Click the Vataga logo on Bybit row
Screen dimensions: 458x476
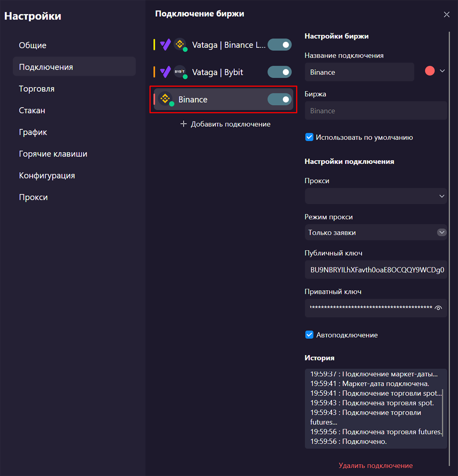165,72
